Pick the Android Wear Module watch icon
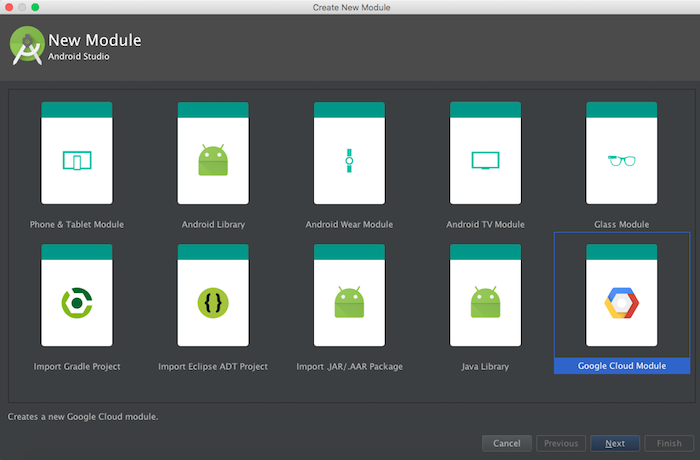 [349, 160]
